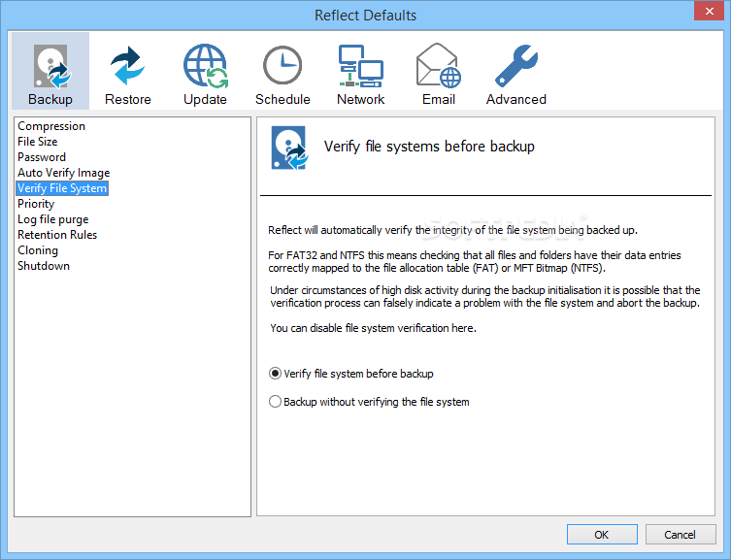Select Auto Verify Image entry

63,173
